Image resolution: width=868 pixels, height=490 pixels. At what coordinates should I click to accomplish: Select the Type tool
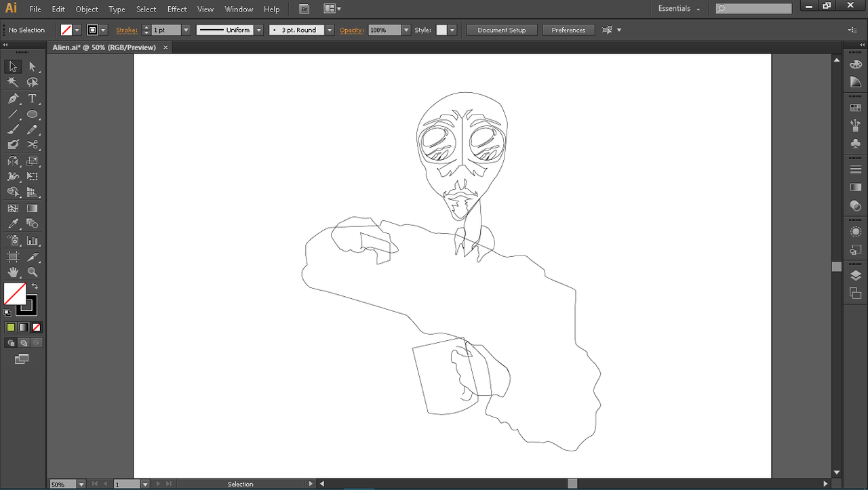[x=33, y=99]
